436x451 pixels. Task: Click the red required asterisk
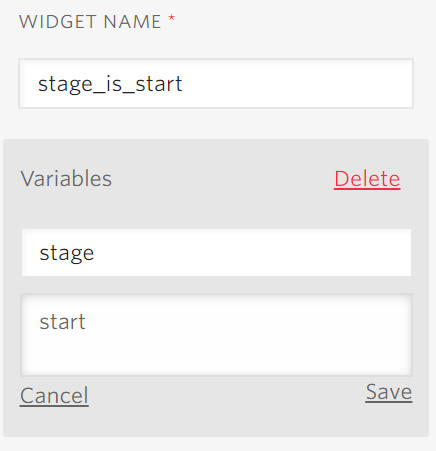pyautogui.click(x=171, y=18)
